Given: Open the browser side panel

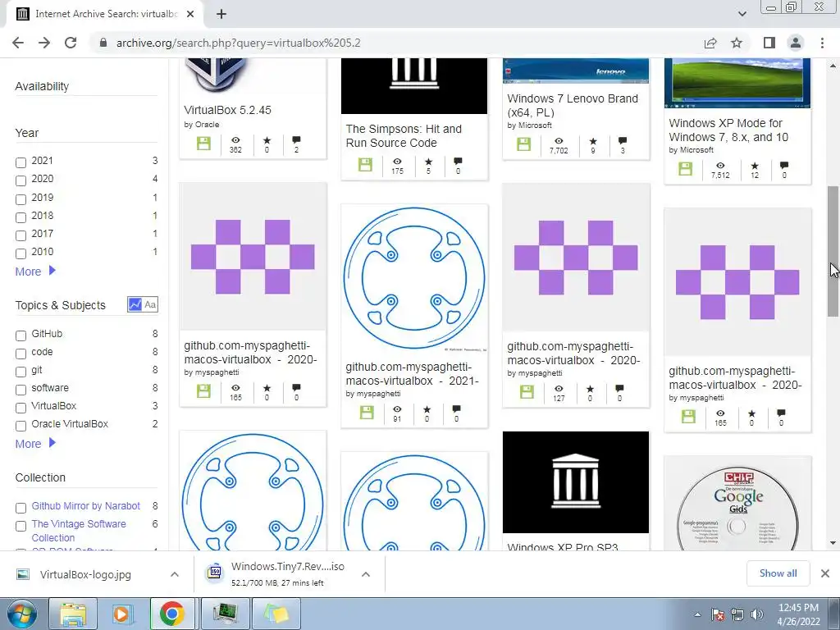Looking at the screenshot, I should [x=769, y=43].
